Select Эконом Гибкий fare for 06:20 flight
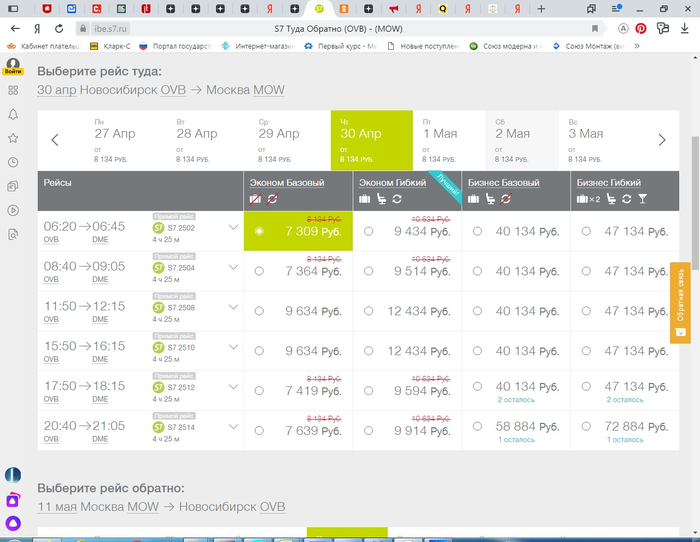The image size is (700, 542). pos(368,231)
